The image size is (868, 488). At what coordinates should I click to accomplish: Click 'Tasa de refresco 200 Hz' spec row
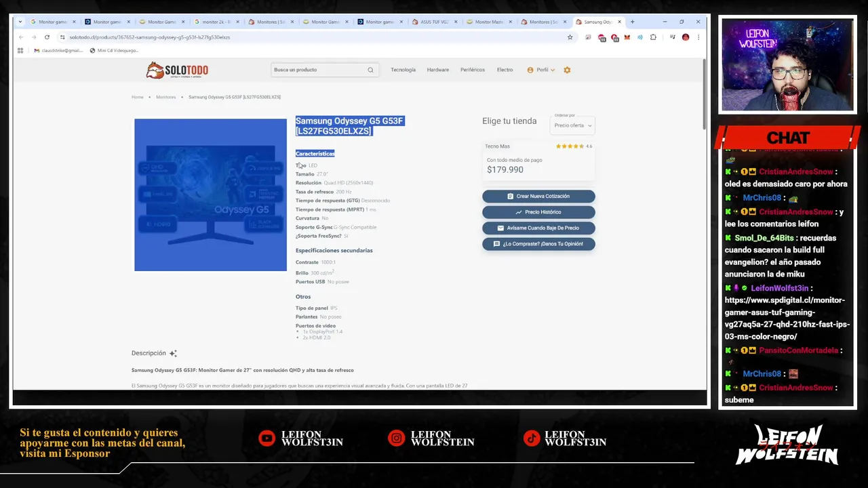[x=323, y=192]
